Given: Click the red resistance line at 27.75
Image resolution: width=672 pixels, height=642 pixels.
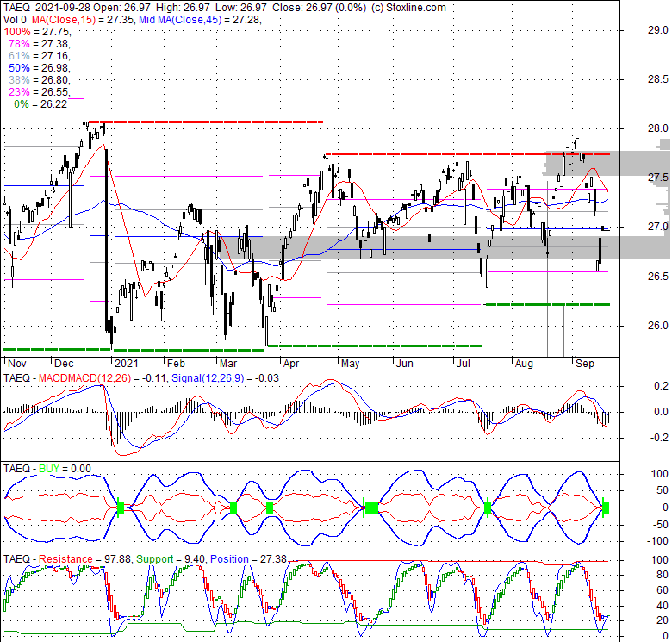Looking at the screenshot, I should (467, 153).
